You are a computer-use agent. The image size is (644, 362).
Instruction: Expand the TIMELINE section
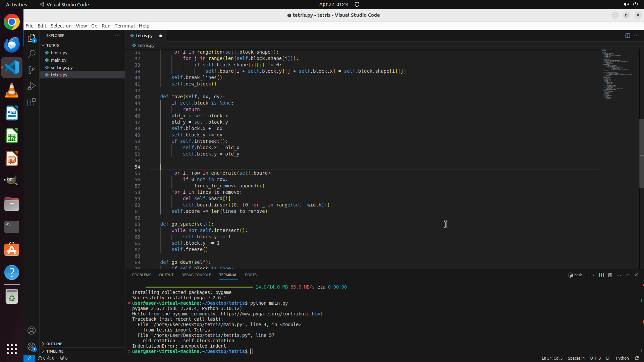coord(55,351)
